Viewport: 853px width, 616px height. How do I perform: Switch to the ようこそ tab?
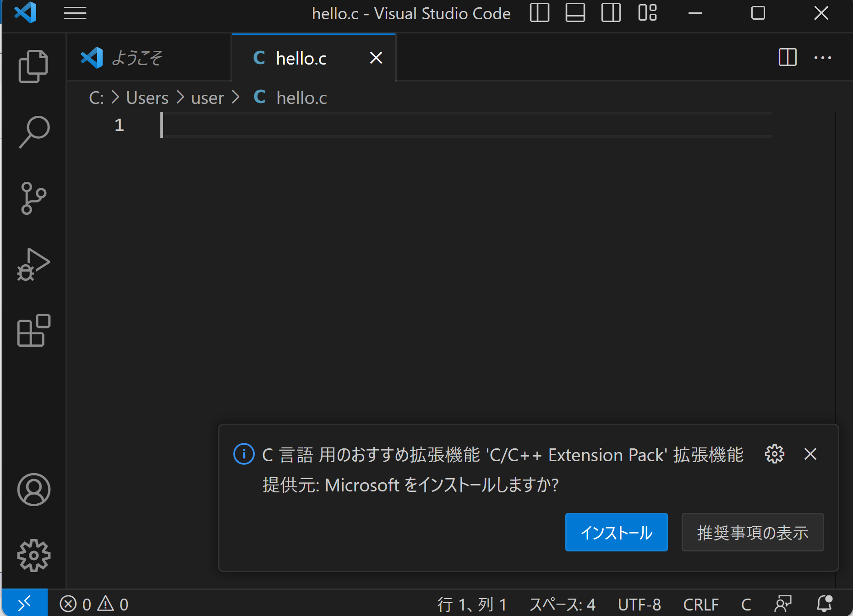149,58
